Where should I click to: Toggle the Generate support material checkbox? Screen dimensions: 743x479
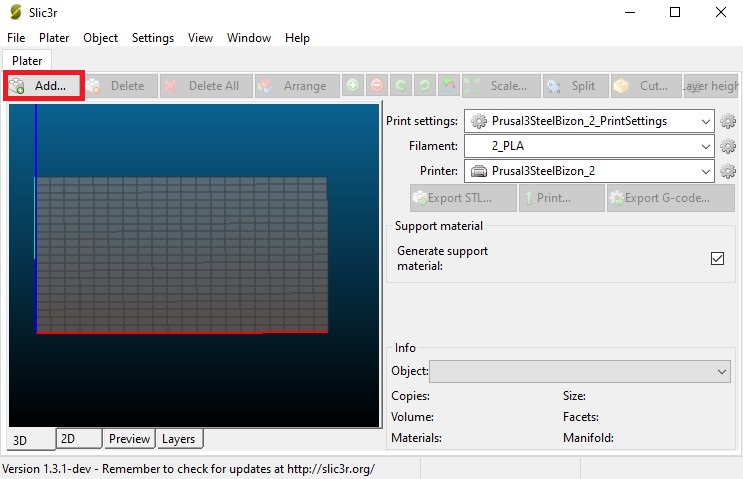717,258
